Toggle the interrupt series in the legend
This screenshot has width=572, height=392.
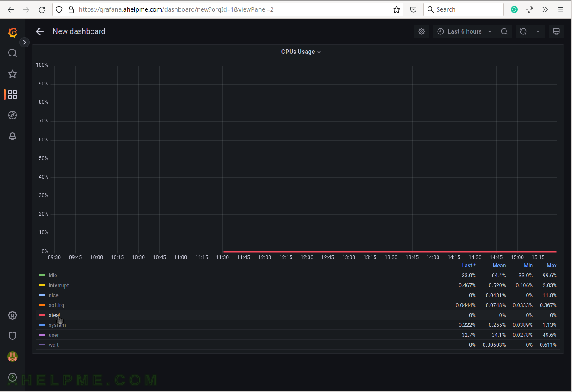pos(59,285)
